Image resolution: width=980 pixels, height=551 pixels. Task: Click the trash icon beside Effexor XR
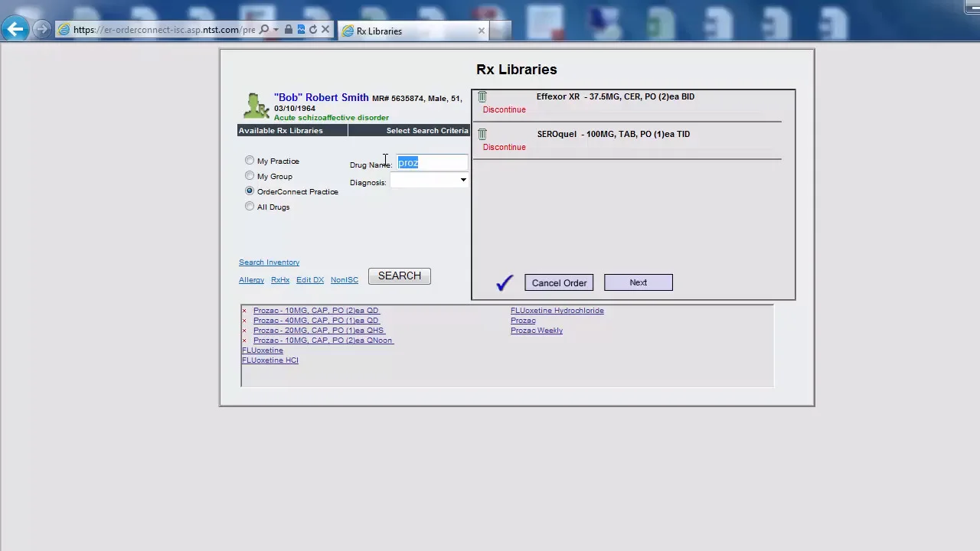[482, 96]
